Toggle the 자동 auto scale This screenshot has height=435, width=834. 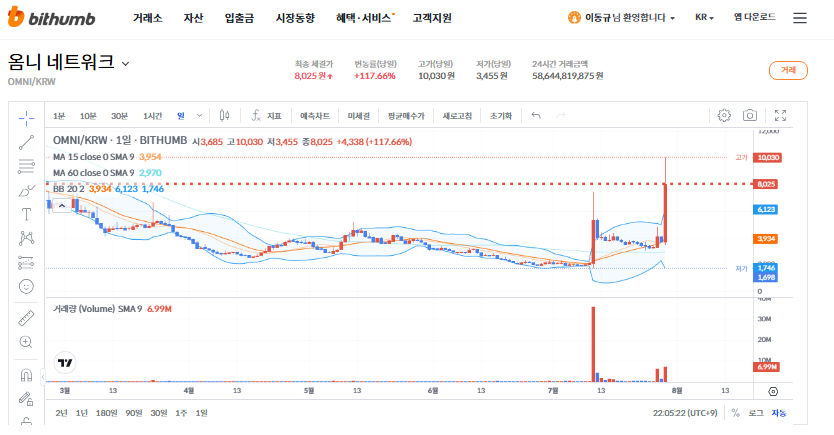[779, 413]
